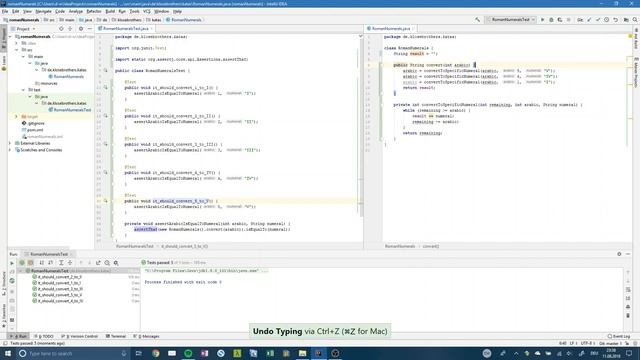Image resolution: width=640 pixels, height=360 pixels.
Task: Open VCS history clock icon
Action: pos(607,20)
